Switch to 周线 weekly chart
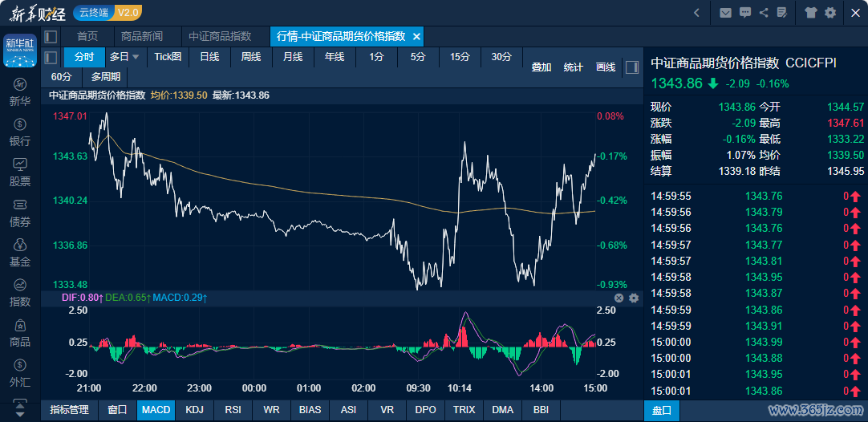 click(x=251, y=56)
